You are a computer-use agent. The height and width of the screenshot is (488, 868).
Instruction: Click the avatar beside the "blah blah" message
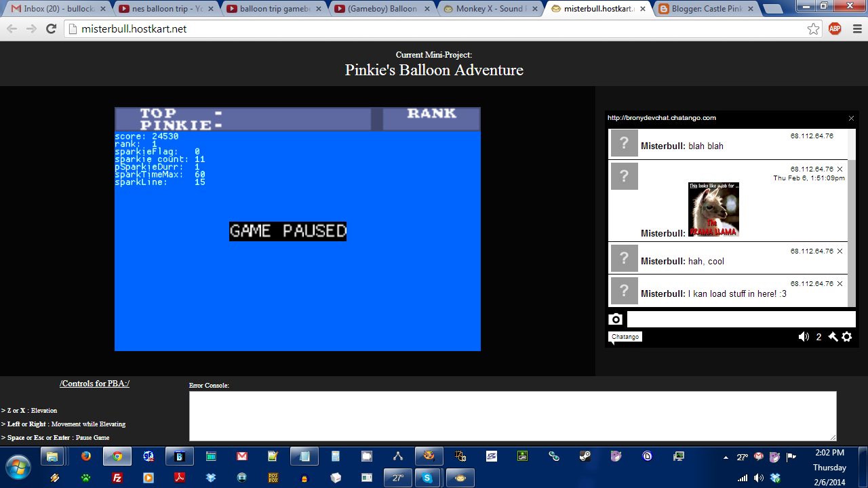point(624,144)
